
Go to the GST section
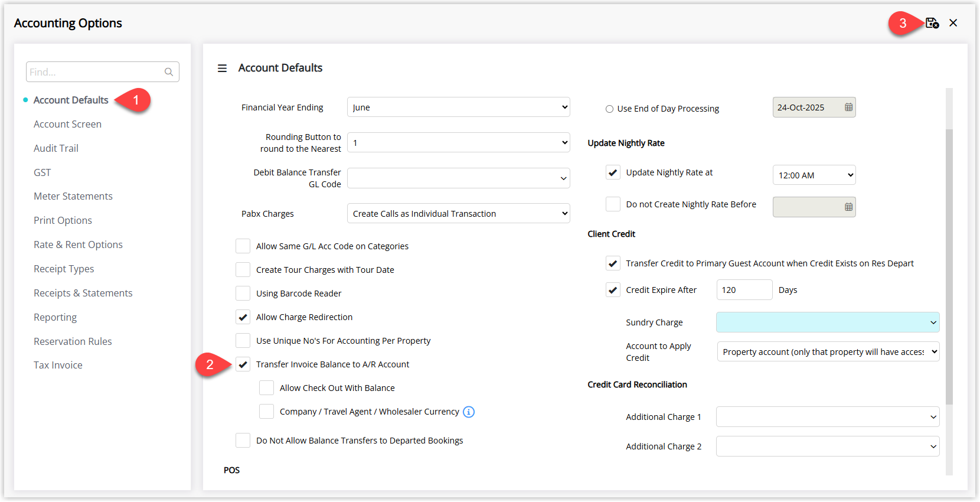tap(42, 172)
